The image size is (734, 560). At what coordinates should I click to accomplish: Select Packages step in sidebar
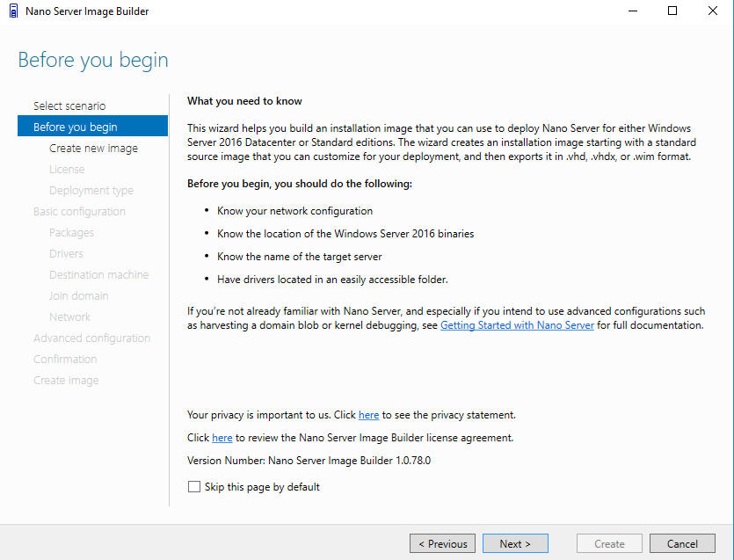(71, 233)
